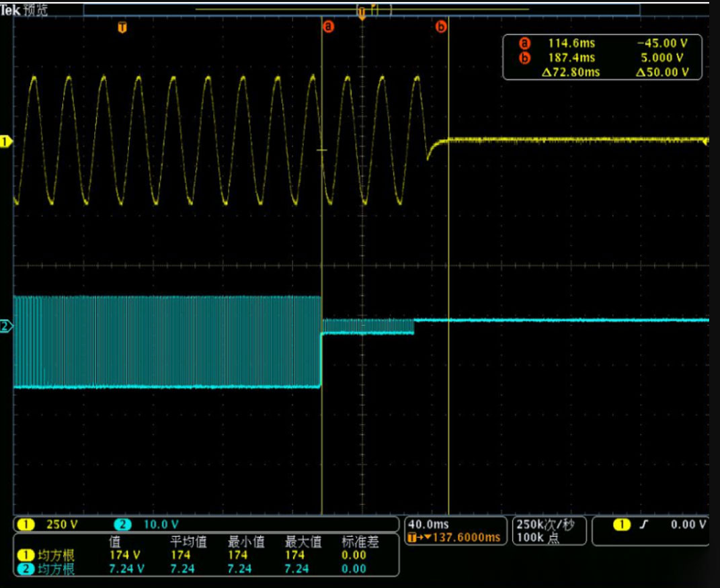Click the 100k record length readout
This screenshot has width=720, height=588.
pos(538,538)
